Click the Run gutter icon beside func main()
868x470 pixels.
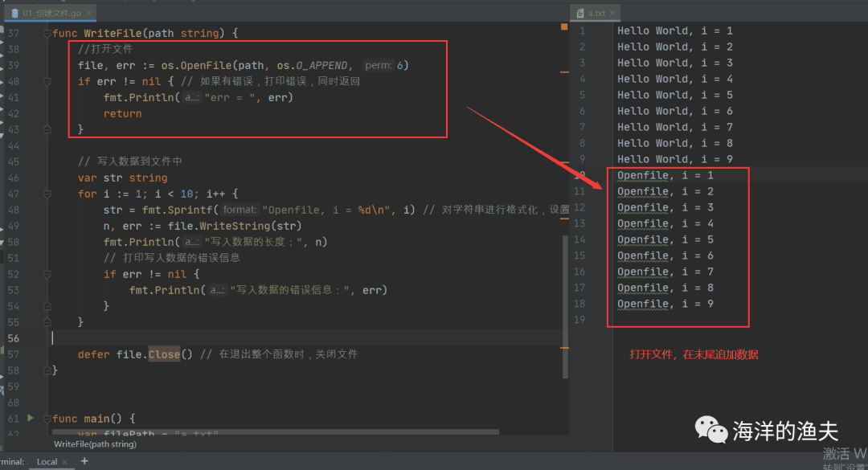(31, 418)
